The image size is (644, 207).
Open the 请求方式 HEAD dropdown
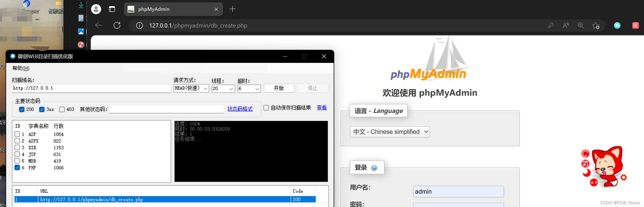coord(191,88)
